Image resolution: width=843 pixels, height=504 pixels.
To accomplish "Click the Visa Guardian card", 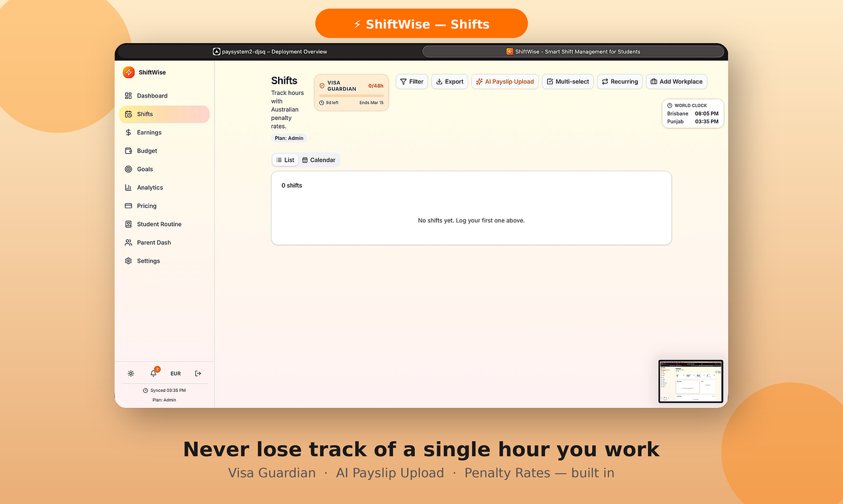I will [351, 92].
